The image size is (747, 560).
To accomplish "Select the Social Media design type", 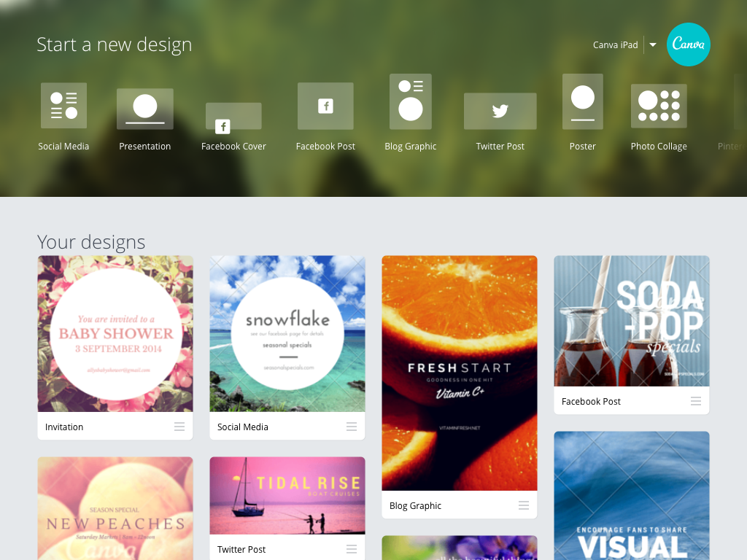I will pyautogui.click(x=63, y=105).
